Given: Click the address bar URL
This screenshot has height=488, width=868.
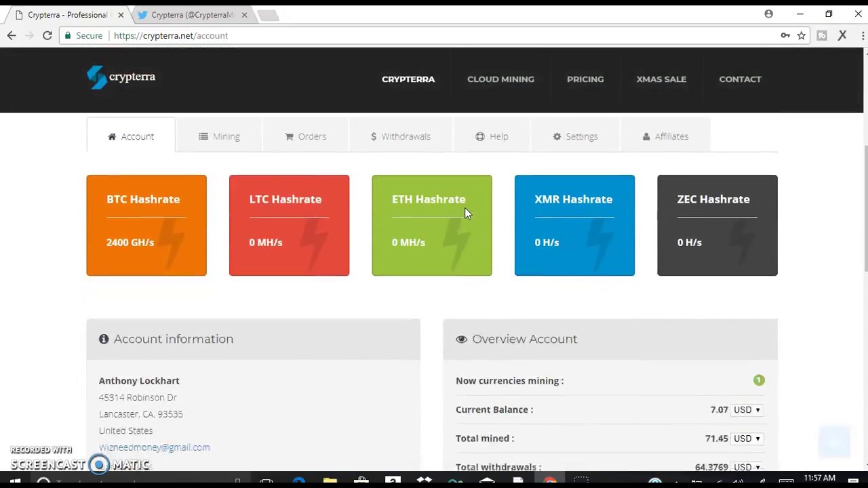Looking at the screenshot, I should pos(171,35).
